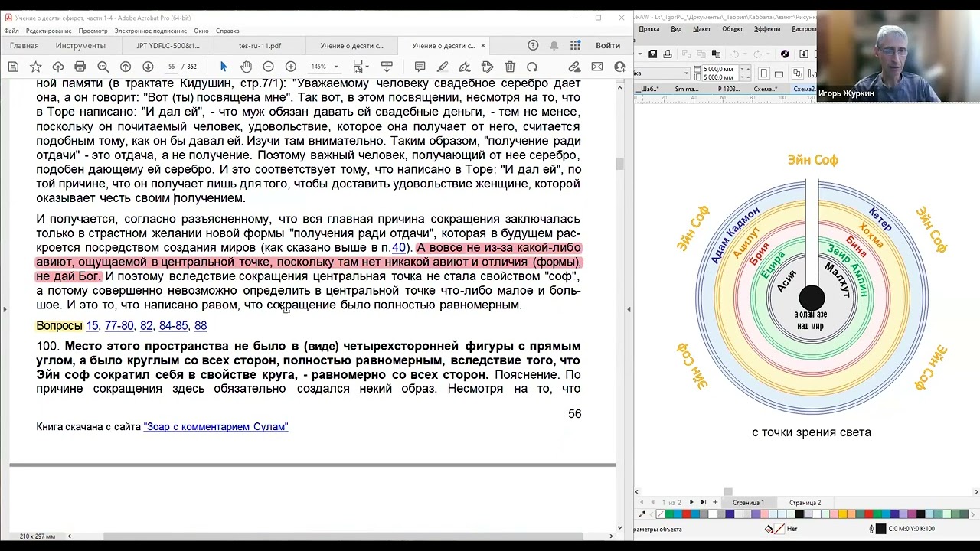The image size is (980, 551).
Task: Share a link to the PDF
Action: click(x=574, y=67)
